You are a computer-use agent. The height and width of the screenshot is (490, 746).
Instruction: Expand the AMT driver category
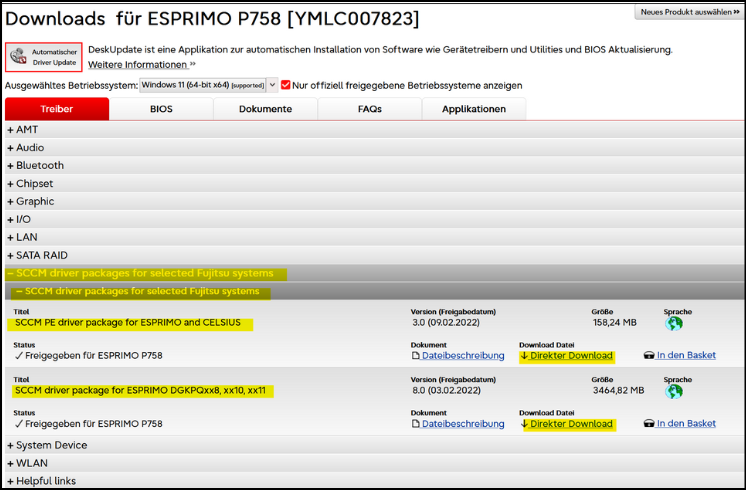374,130
